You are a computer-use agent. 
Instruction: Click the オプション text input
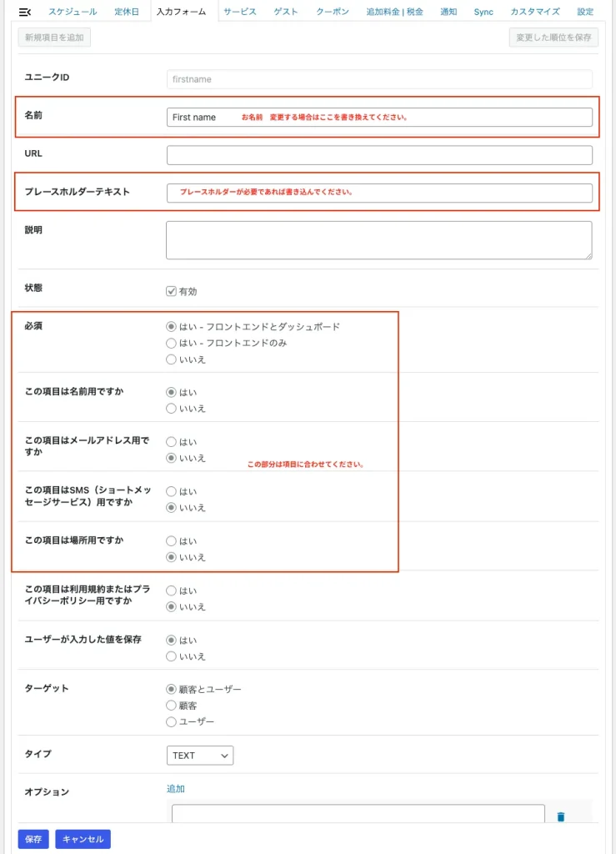(358, 814)
